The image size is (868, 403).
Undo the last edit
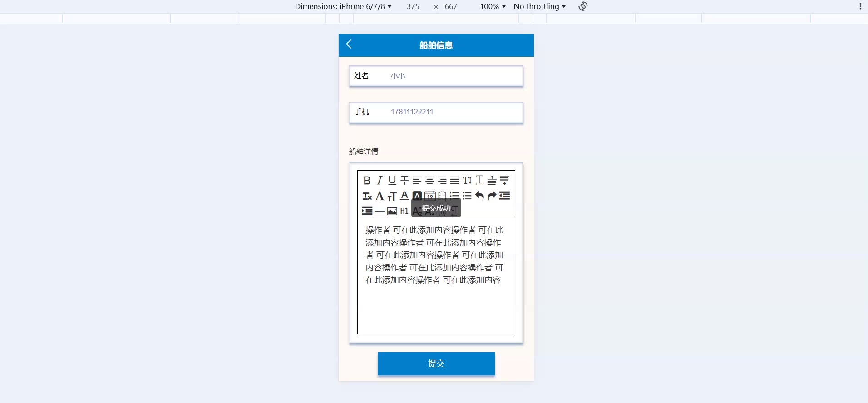click(479, 196)
